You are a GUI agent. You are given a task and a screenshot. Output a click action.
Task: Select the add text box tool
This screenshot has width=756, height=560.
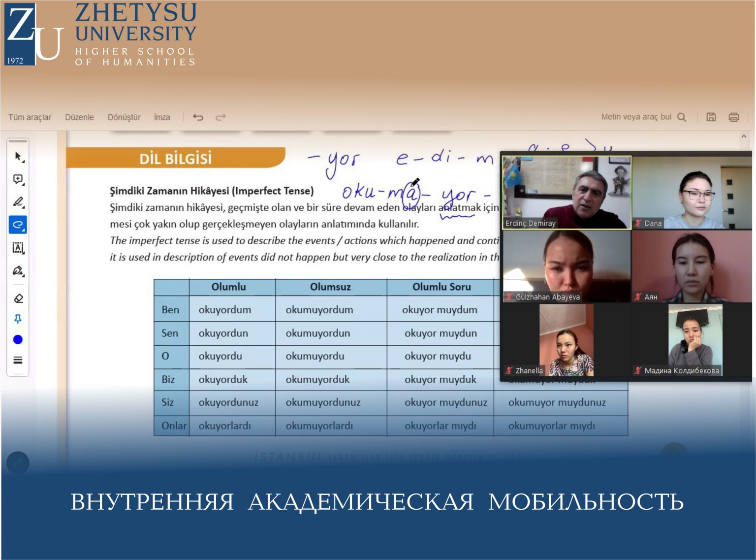tap(18, 248)
